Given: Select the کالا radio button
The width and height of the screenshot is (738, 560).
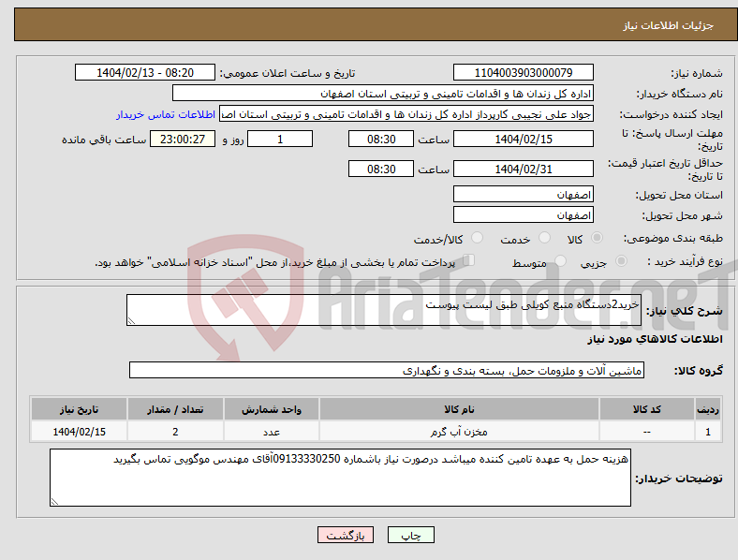Looking at the screenshot, I should click(x=597, y=238).
